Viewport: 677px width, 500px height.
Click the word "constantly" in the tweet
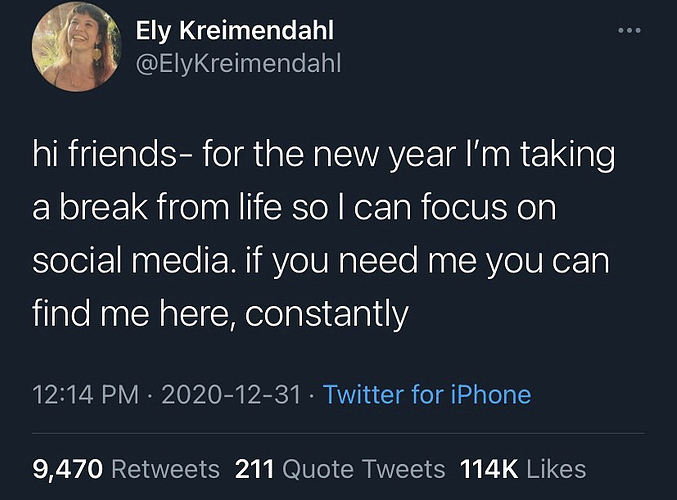click(327, 315)
